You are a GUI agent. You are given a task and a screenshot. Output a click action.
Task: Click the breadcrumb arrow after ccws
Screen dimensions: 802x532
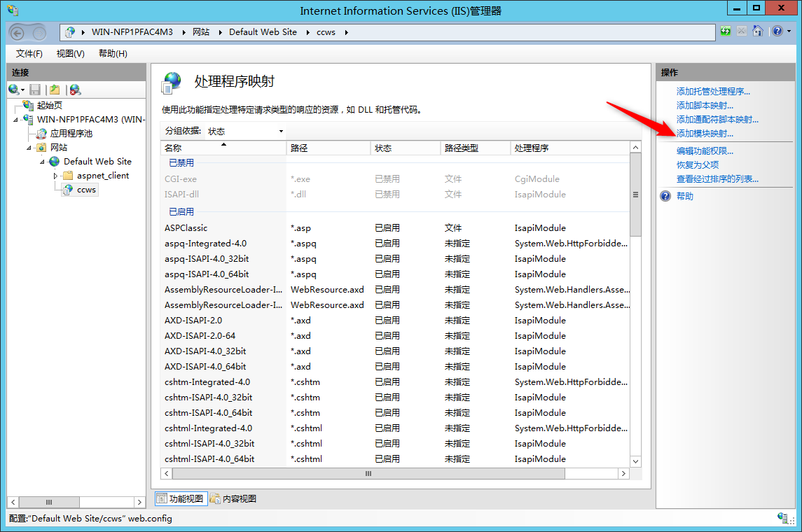(x=346, y=32)
